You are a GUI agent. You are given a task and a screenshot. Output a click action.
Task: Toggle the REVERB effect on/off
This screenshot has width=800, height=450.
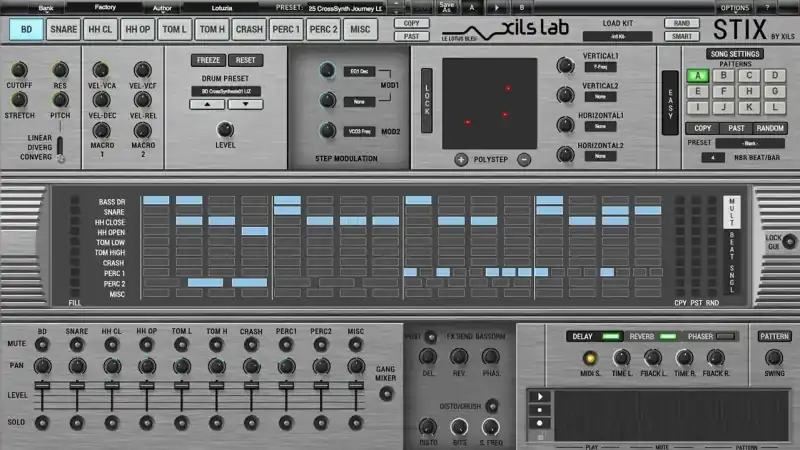pyautogui.click(x=667, y=337)
